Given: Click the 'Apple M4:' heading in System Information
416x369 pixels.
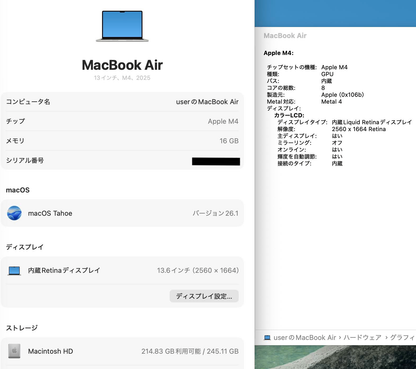Looking at the screenshot, I should click(278, 53).
